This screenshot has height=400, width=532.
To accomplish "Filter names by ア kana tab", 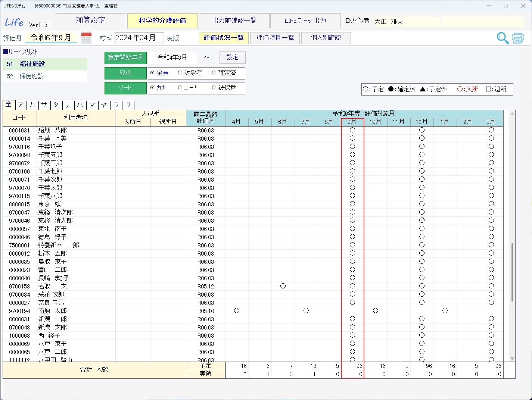I will coord(21,105).
